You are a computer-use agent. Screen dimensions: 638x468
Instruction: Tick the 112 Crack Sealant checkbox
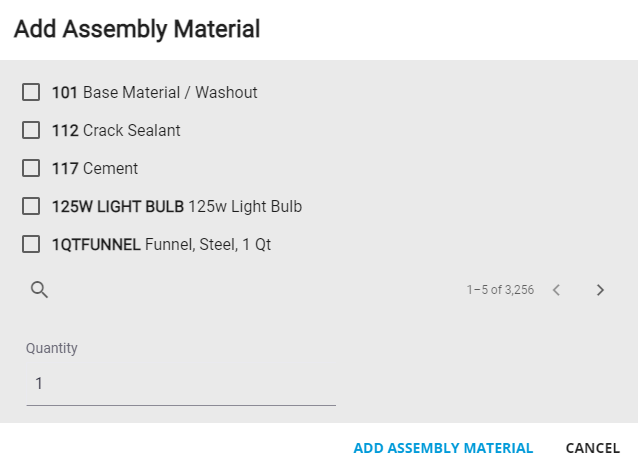coord(31,130)
